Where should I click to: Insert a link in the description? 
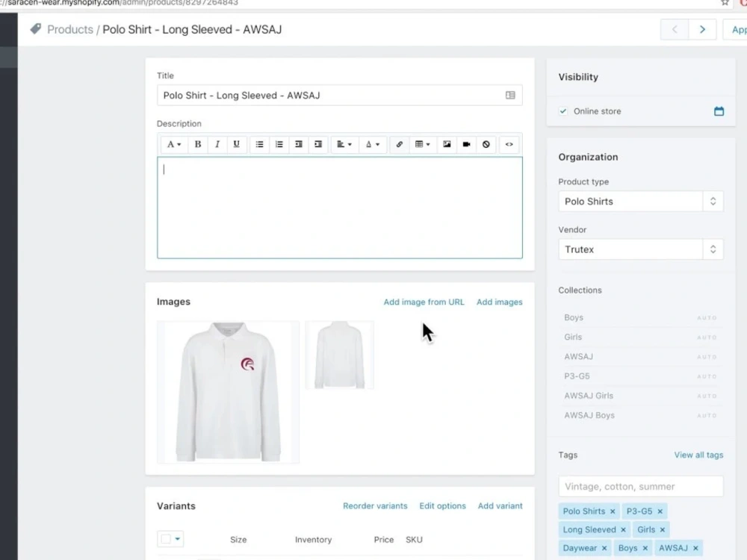399,144
